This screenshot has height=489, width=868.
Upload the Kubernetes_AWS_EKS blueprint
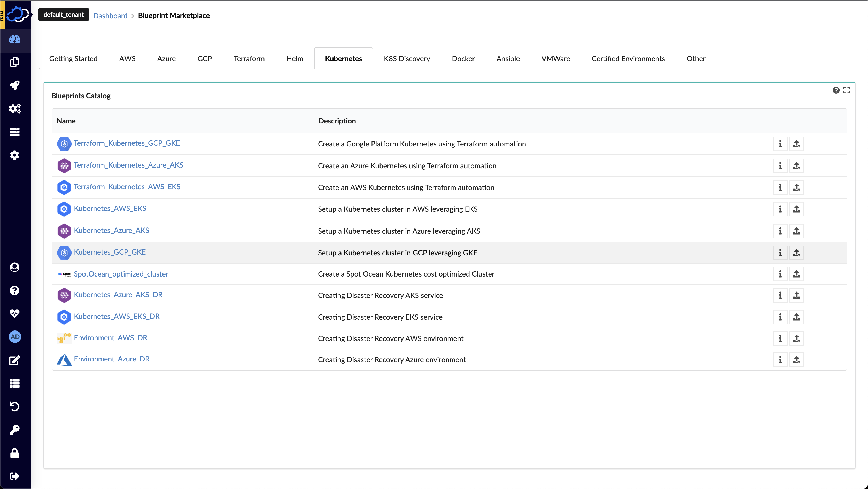click(x=796, y=209)
